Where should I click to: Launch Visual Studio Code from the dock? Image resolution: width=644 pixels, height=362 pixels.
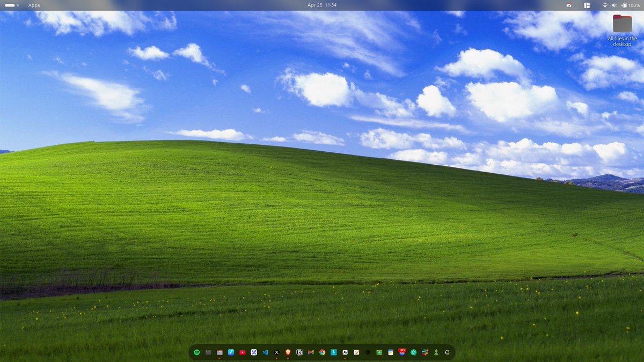265,352
